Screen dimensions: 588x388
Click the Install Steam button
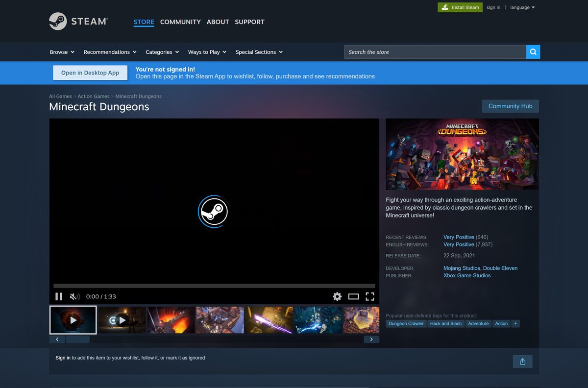460,7
